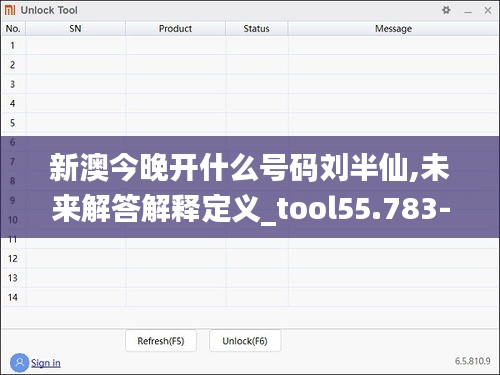Open the settings gear icon
This screenshot has width=500, height=375.
(446, 10)
